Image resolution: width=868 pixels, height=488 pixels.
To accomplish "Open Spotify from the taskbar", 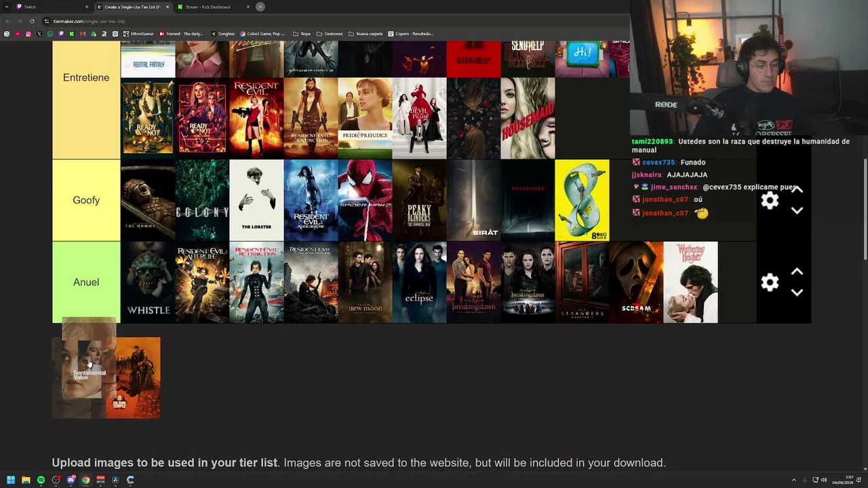I will (41, 480).
